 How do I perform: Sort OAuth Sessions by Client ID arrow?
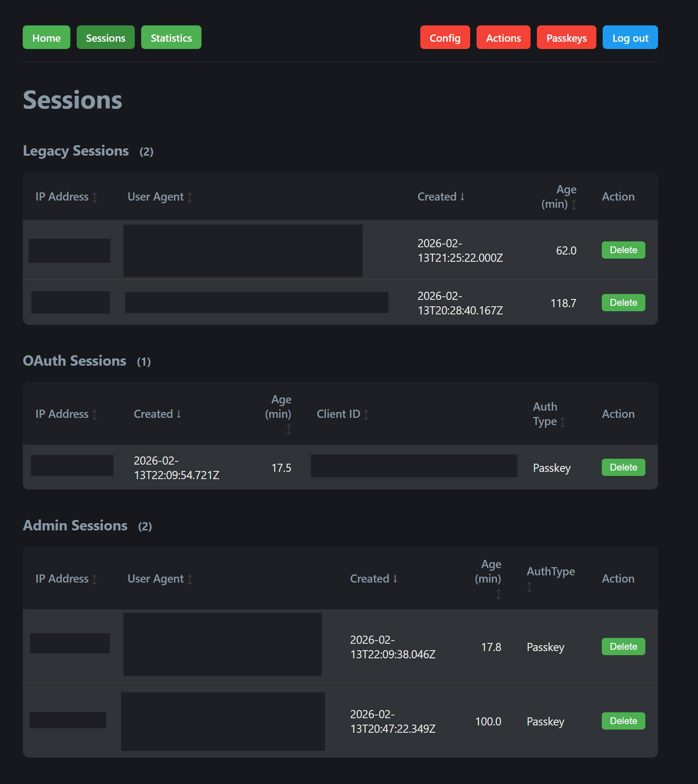point(366,415)
